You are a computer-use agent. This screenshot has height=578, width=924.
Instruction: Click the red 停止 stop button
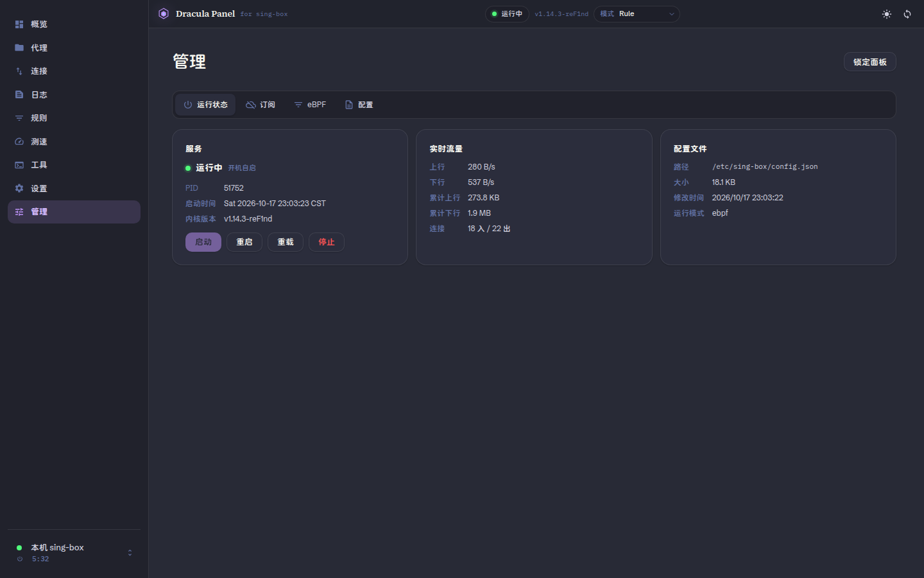327,242
